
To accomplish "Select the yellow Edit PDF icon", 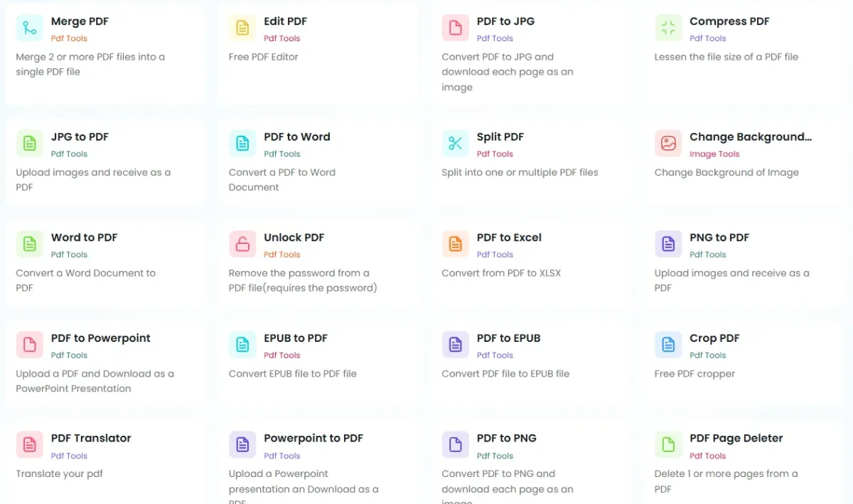I will pos(242,28).
